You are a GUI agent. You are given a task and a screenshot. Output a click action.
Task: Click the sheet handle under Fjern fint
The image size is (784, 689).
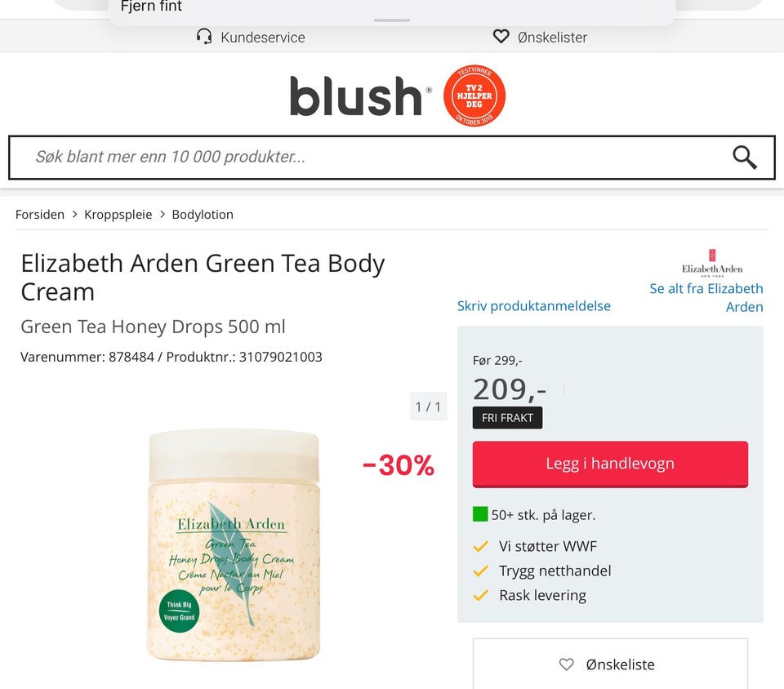coord(391,20)
